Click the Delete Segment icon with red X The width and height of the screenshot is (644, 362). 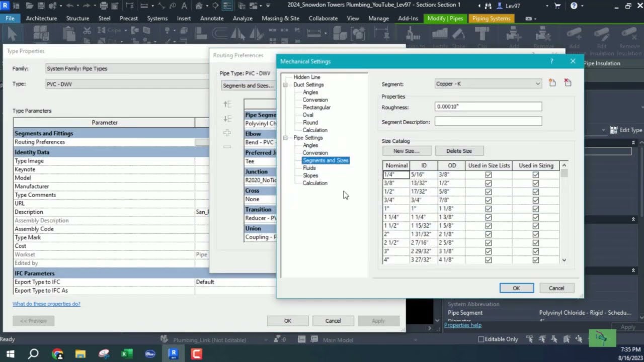point(568,83)
